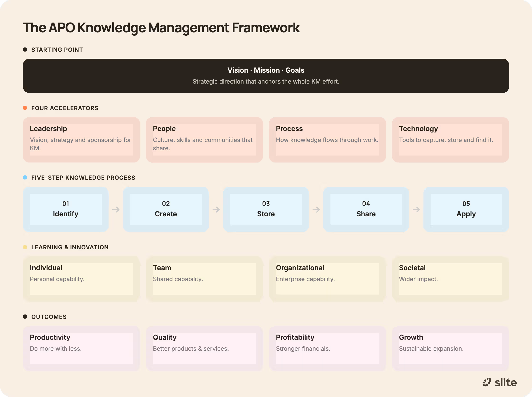Image resolution: width=532 pixels, height=397 pixels.
Task: Select step 05 Apply card
Action: [x=466, y=209]
